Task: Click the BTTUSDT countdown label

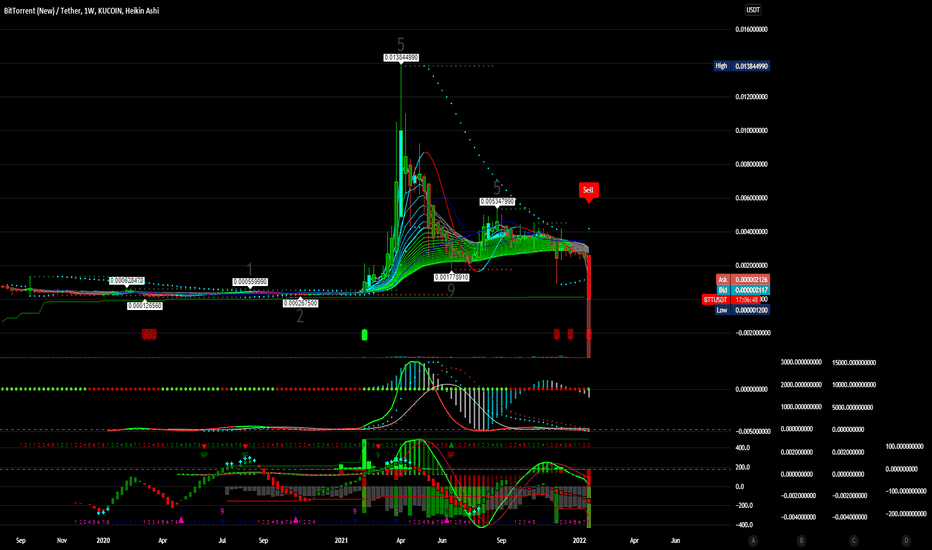Action: coord(731,300)
